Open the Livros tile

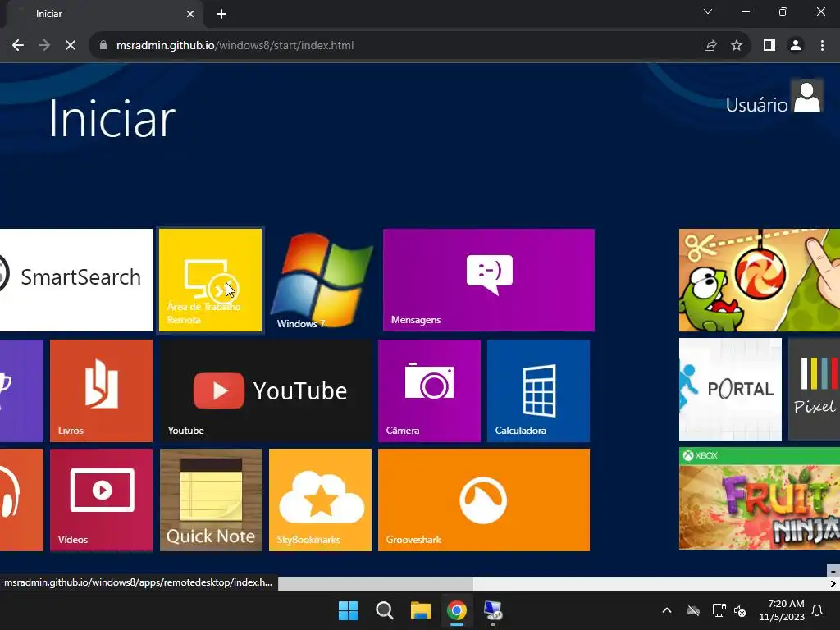[x=101, y=390]
